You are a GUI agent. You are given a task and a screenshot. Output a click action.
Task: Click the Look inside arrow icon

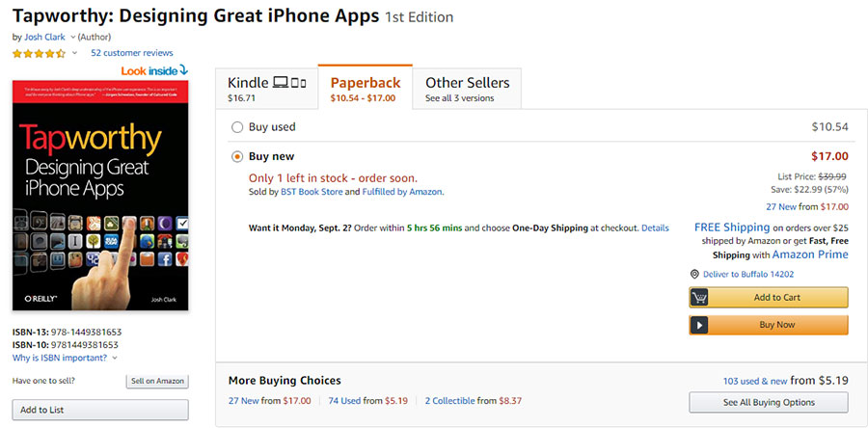pyautogui.click(x=184, y=70)
